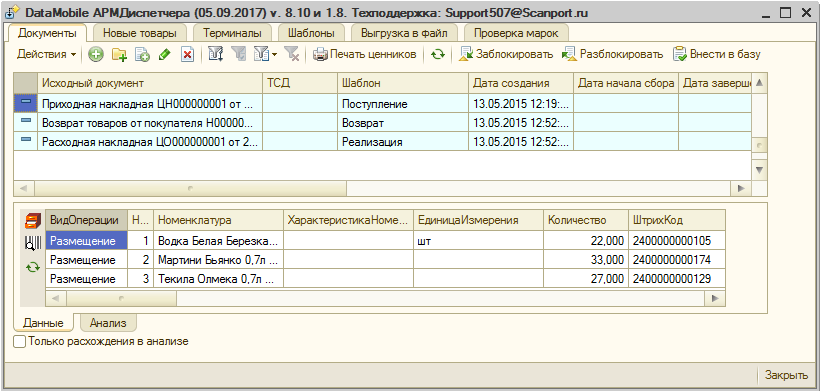Click the Закрыть button
820x391 pixels.
[786, 375]
